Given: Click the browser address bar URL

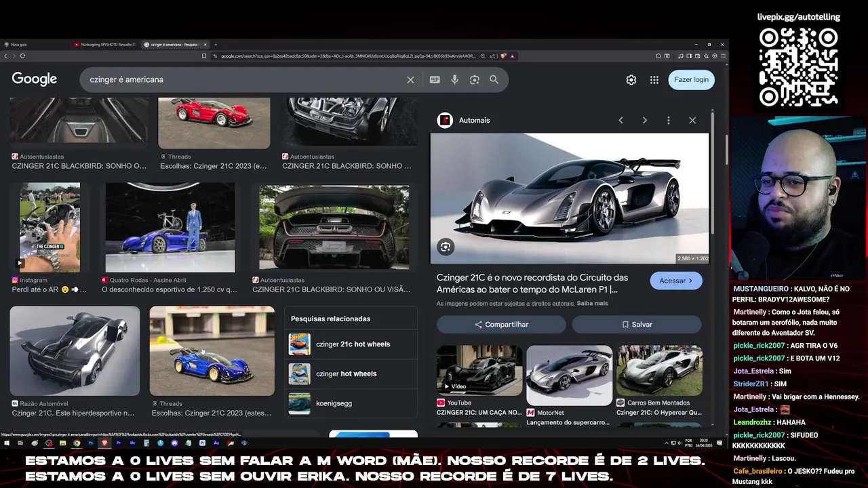Looking at the screenshot, I should tap(347, 56).
